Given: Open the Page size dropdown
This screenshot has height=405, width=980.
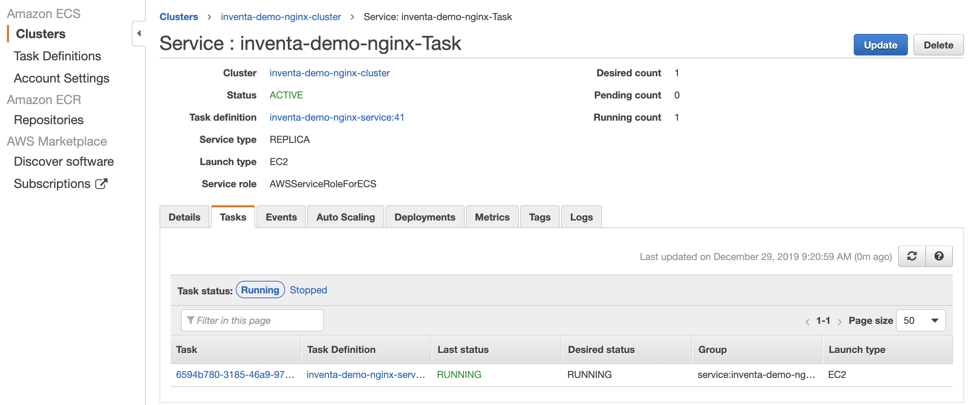Looking at the screenshot, I should (921, 321).
